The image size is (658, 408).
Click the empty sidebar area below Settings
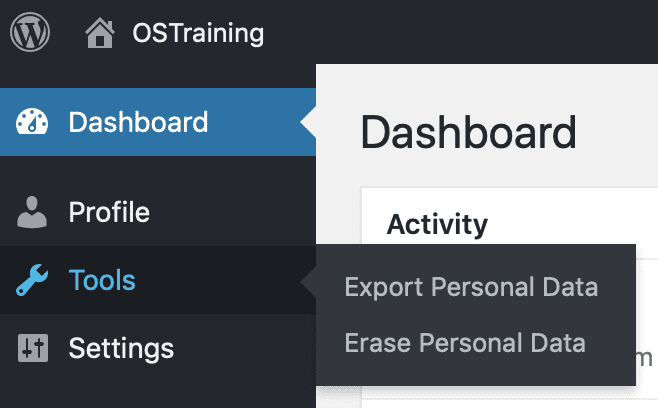150,392
